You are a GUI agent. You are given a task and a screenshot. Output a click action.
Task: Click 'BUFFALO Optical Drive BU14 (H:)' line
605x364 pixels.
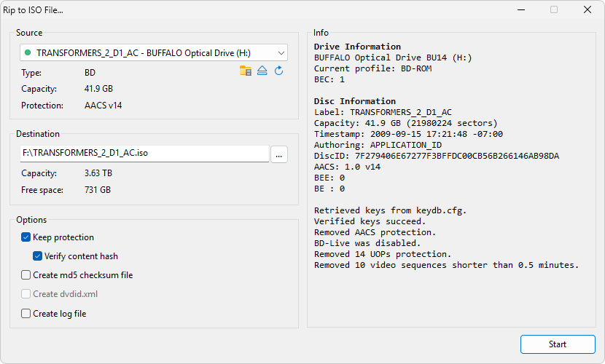coord(393,58)
